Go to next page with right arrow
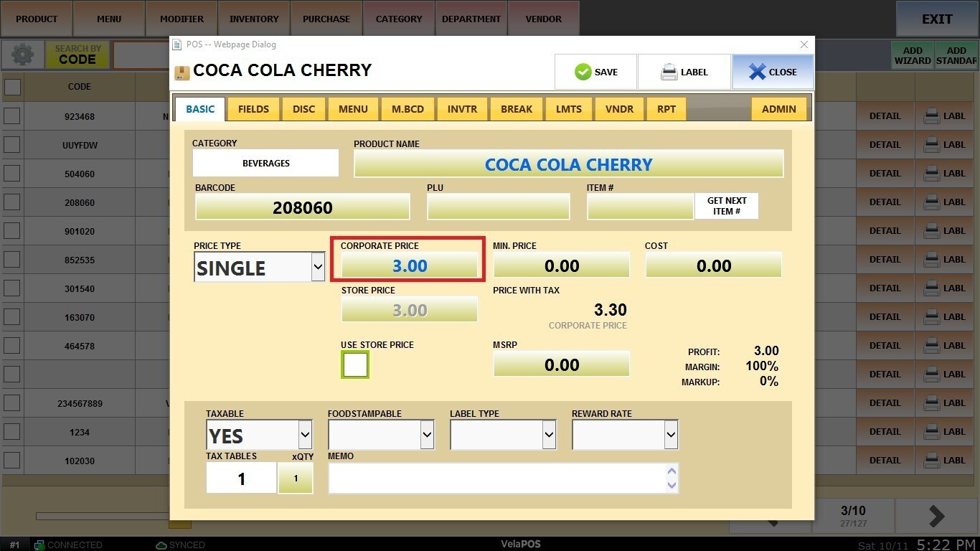This screenshot has width=980, height=551. (x=936, y=516)
